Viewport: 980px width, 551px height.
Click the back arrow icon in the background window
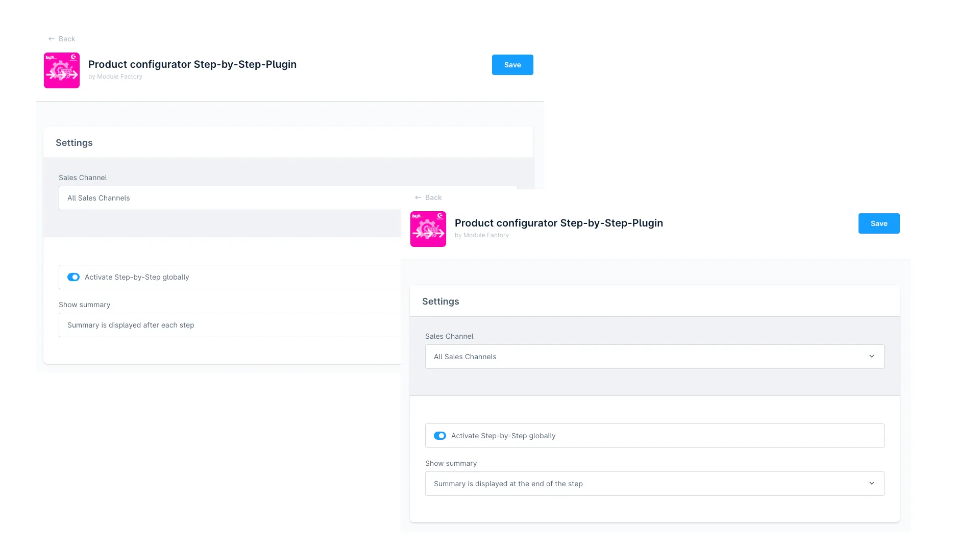[52, 39]
